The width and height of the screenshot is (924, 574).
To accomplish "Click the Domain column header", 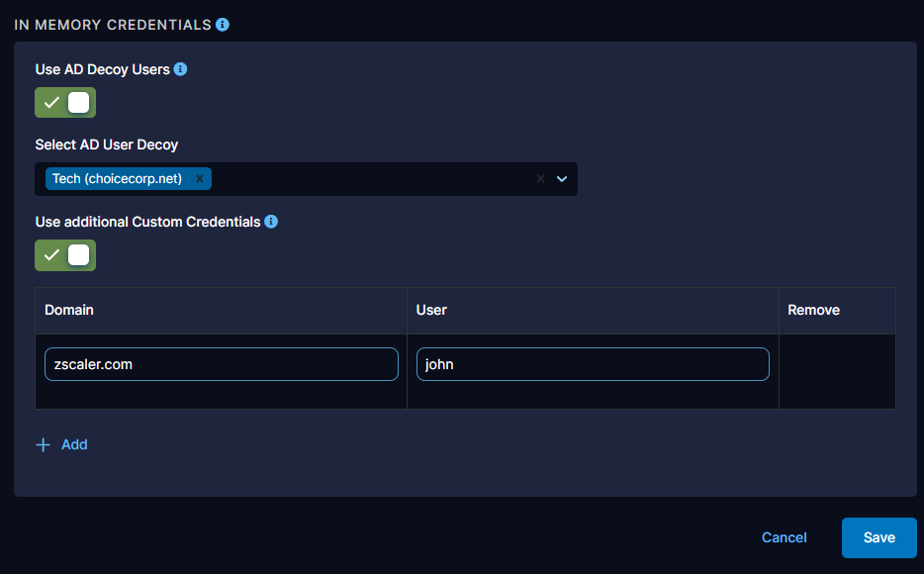I will pyautogui.click(x=69, y=310).
